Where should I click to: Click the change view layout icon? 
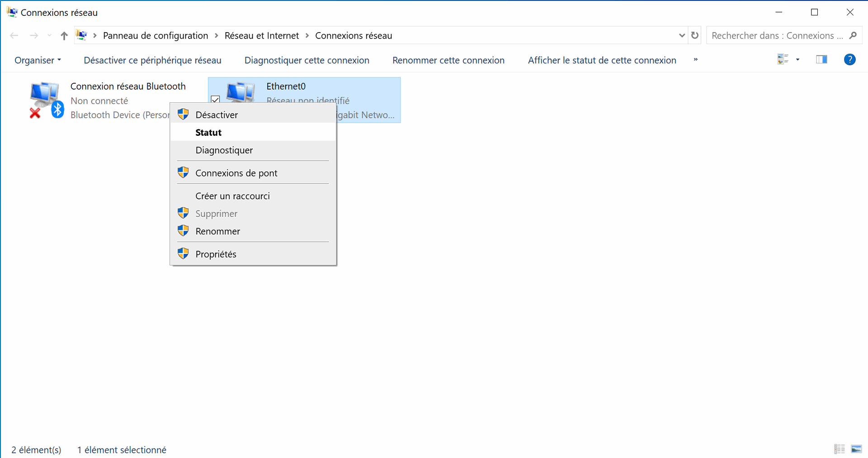click(x=783, y=60)
